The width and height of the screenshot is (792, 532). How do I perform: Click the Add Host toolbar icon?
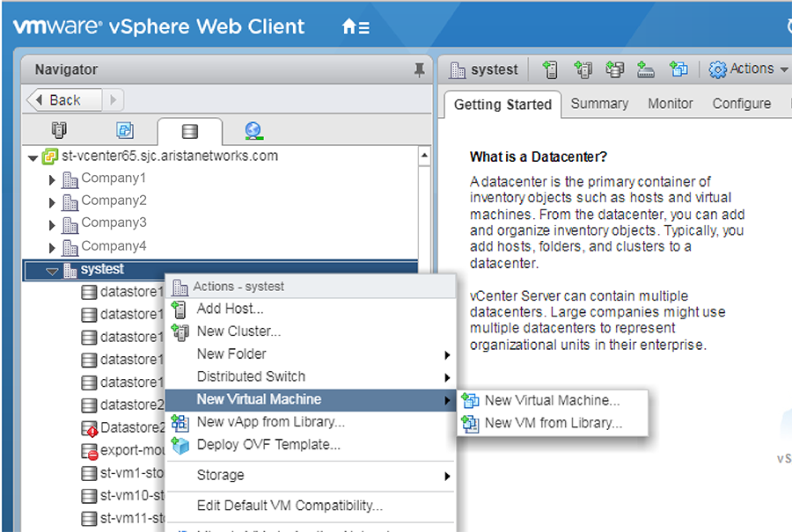click(x=549, y=69)
